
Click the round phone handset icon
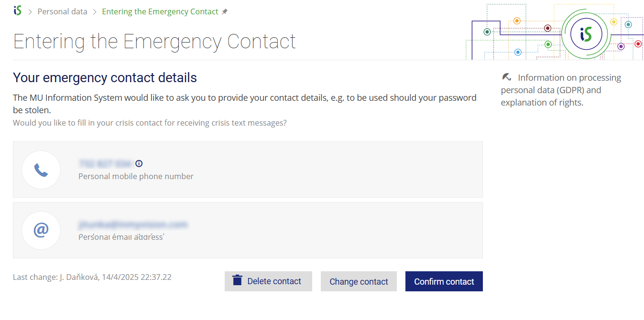[x=41, y=170]
